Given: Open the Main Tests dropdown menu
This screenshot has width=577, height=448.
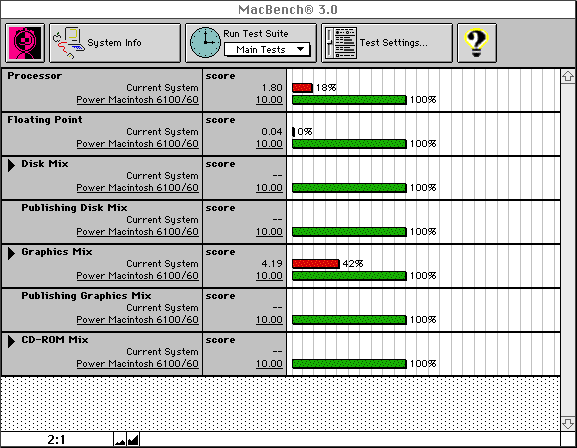Looking at the screenshot, I should (x=267, y=50).
